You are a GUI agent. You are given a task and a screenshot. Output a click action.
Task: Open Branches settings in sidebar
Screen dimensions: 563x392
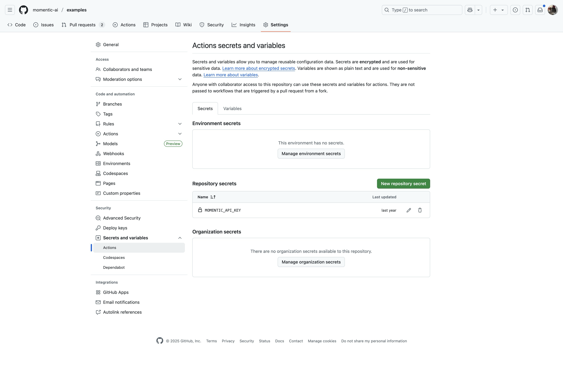click(x=139, y=104)
